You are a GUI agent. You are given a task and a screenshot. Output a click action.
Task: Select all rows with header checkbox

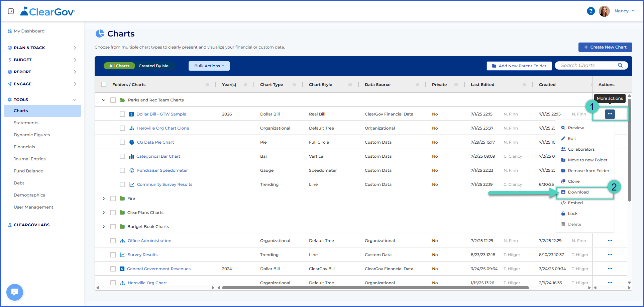click(x=104, y=84)
